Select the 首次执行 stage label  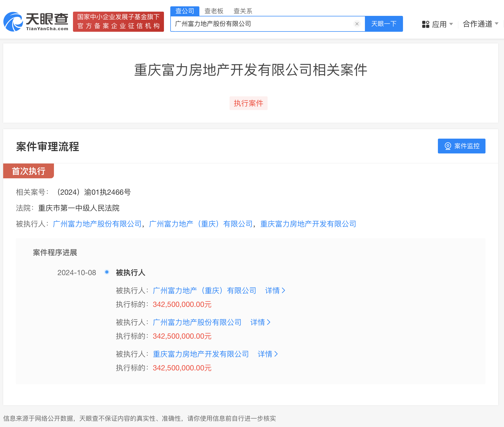(x=29, y=171)
